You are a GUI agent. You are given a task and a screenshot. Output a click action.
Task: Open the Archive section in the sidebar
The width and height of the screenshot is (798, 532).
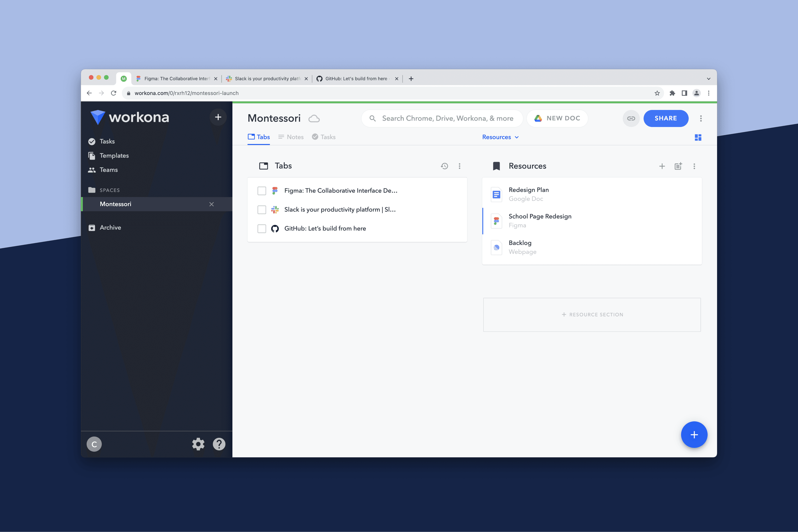tap(110, 227)
